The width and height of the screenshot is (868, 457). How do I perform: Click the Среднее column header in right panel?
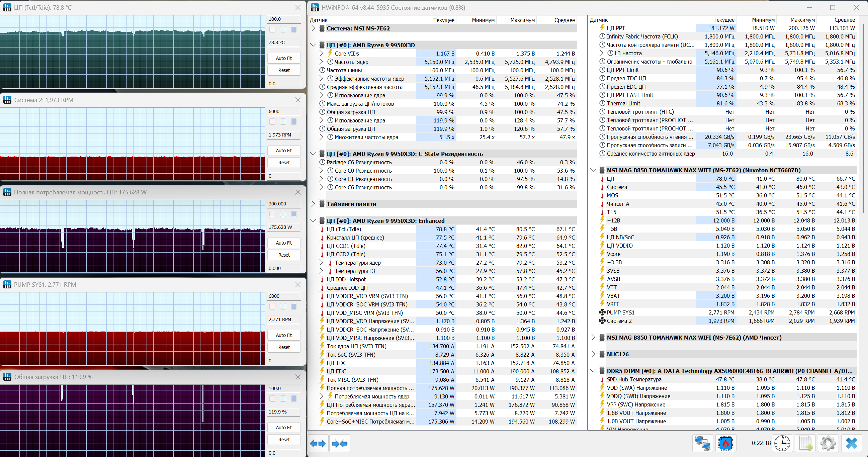coord(845,20)
